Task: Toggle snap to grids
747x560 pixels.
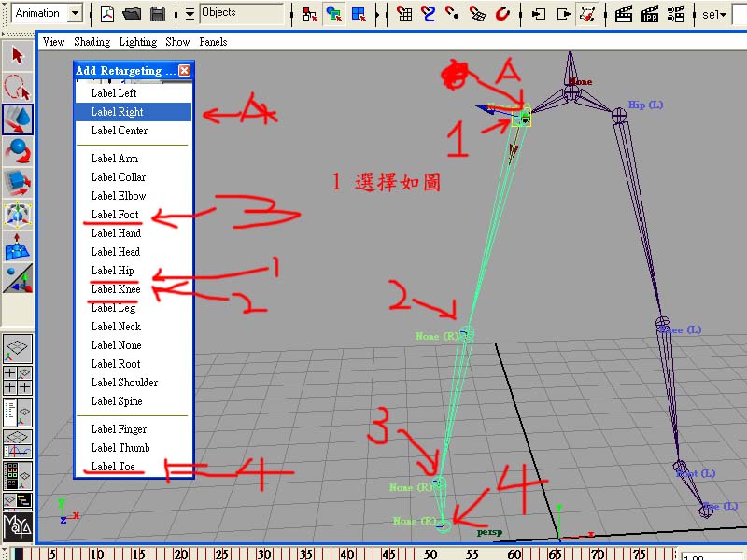Action: click(404, 14)
